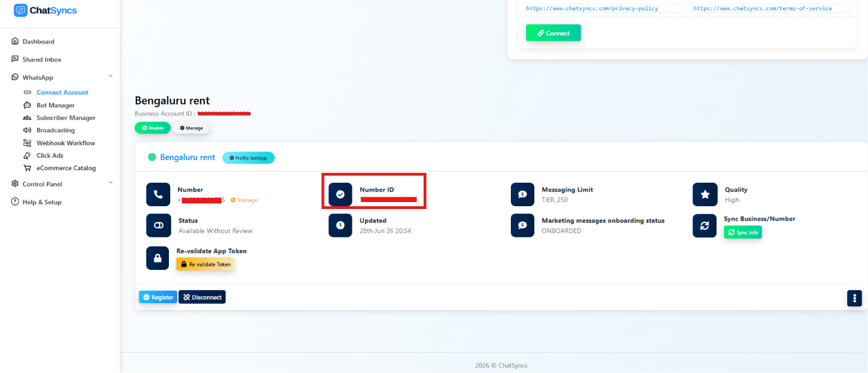The width and height of the screenshot is (868, 373).
Task: Click the privacy-policy URL field
Action: pyautogui.click(x=603, y=8)
